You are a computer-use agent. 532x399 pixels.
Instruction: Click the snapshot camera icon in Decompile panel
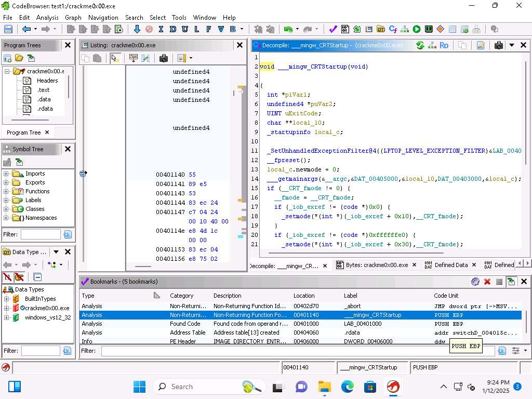[498, 45]
